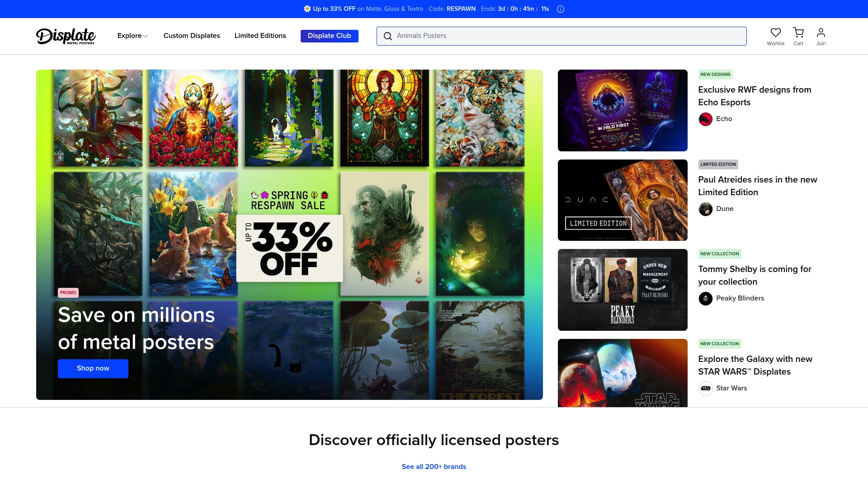Viewport: 868px width, 488px height.
Task: Click the Save on millions headline
Action: (136, 328)
